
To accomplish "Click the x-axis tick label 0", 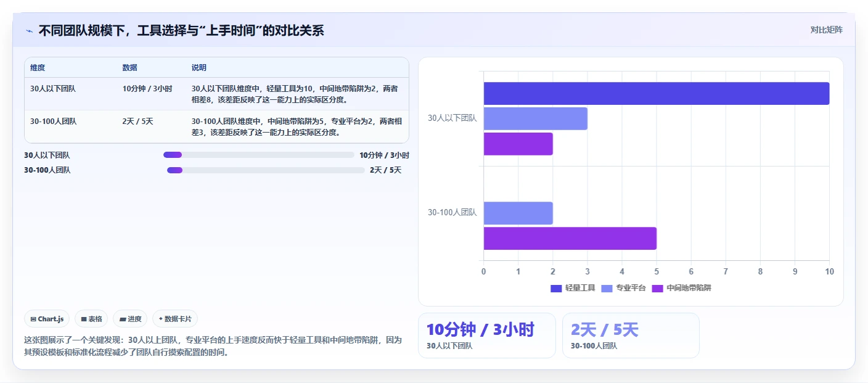I will pyautogui.click(x=484, y=272).
